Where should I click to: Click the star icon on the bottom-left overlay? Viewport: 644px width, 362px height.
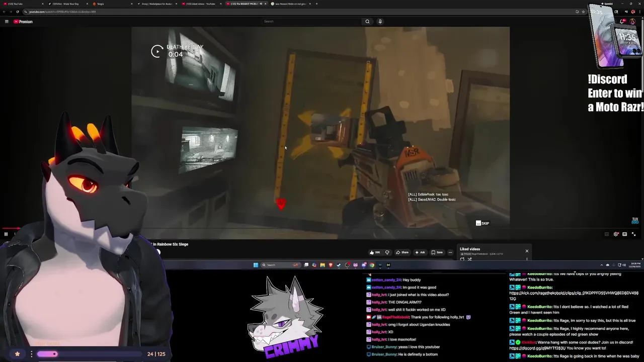pos(17,354)
